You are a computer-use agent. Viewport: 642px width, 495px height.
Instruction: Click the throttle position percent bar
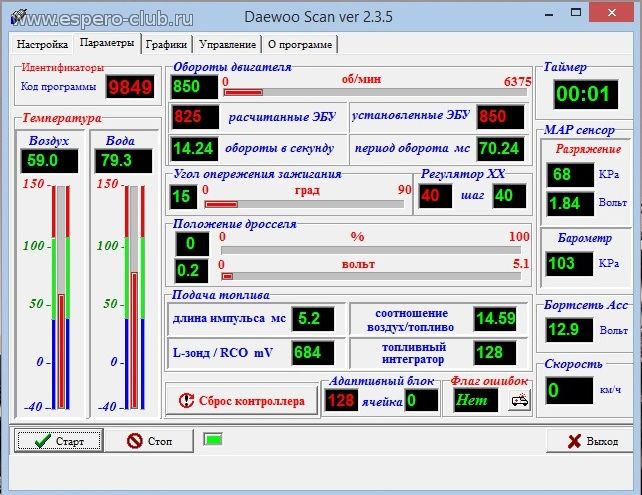(371, 250)
